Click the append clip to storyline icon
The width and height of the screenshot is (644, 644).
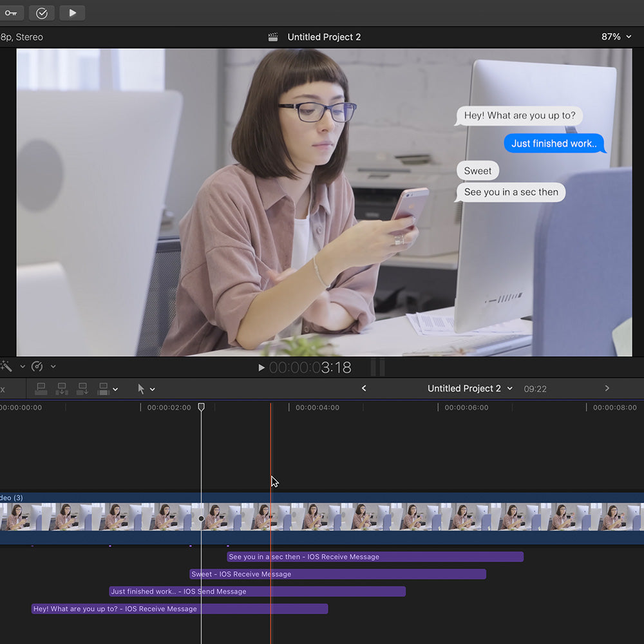tap(82, 389)
